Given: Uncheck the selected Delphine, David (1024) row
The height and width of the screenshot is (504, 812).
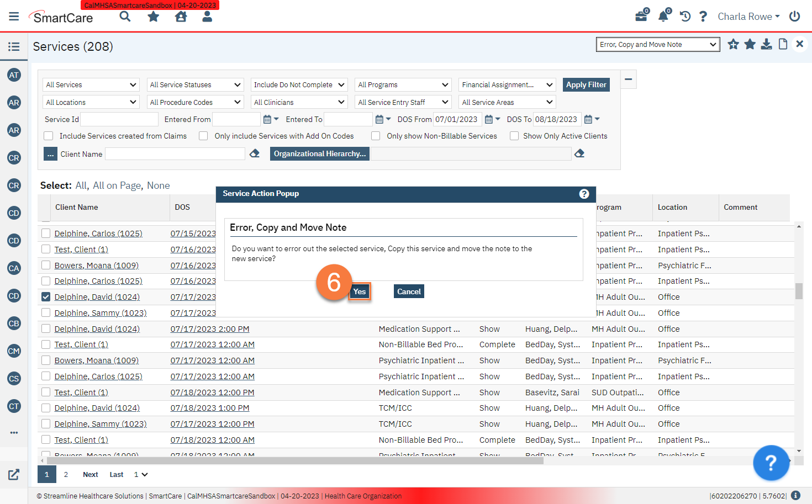Looking at the screenshot, I should click(x=46, y=297).
